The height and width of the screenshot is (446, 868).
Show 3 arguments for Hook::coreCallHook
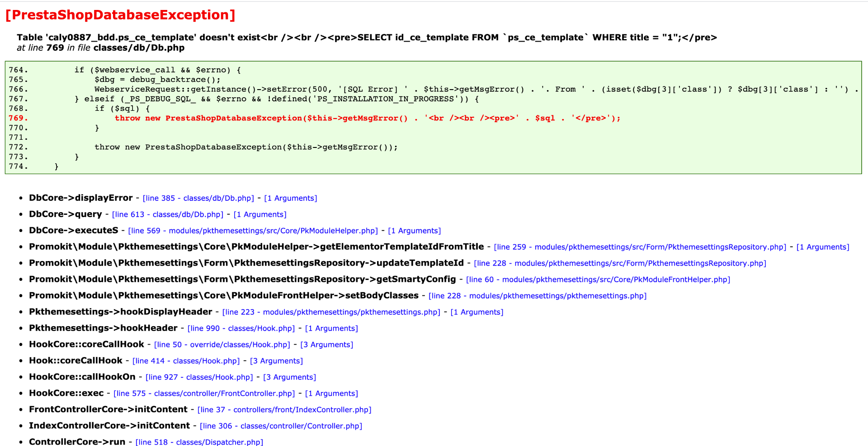tap(277, 361)
